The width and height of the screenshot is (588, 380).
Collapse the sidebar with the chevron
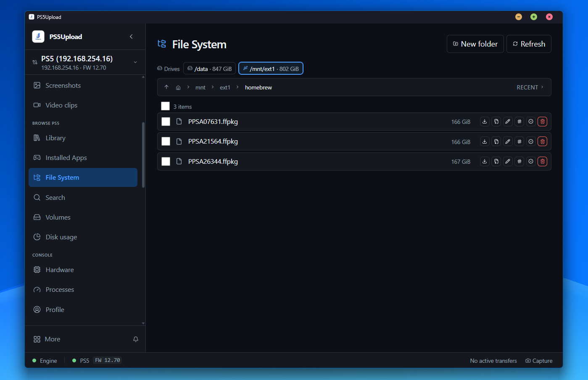(131, 37)
